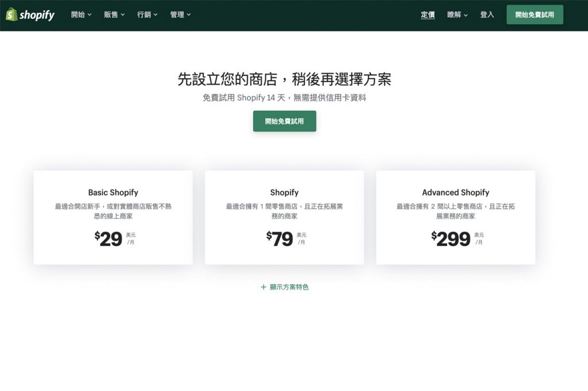This screenshot has width=588, height=391.
Task: Open the 行銷 dropdown menu
Action: tap(147, 14)
